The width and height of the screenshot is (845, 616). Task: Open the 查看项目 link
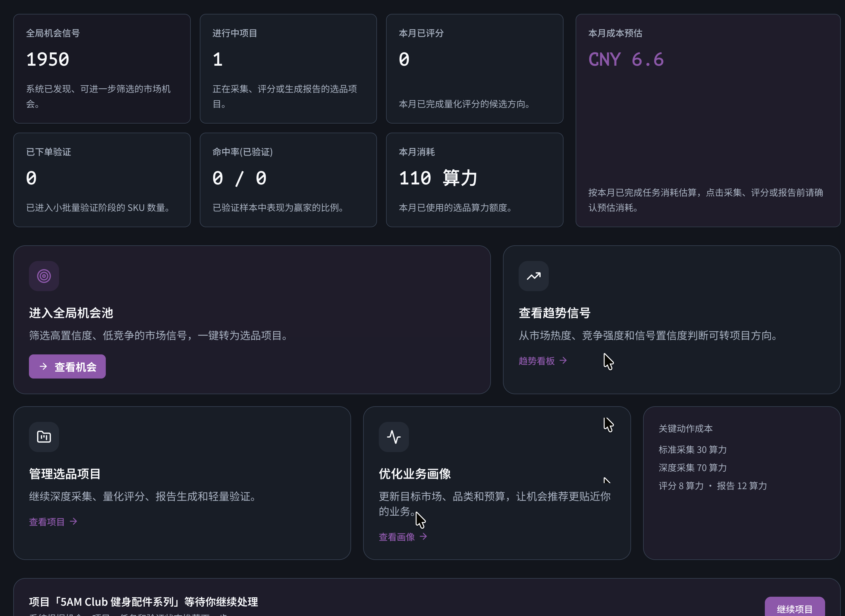(53, 522)
